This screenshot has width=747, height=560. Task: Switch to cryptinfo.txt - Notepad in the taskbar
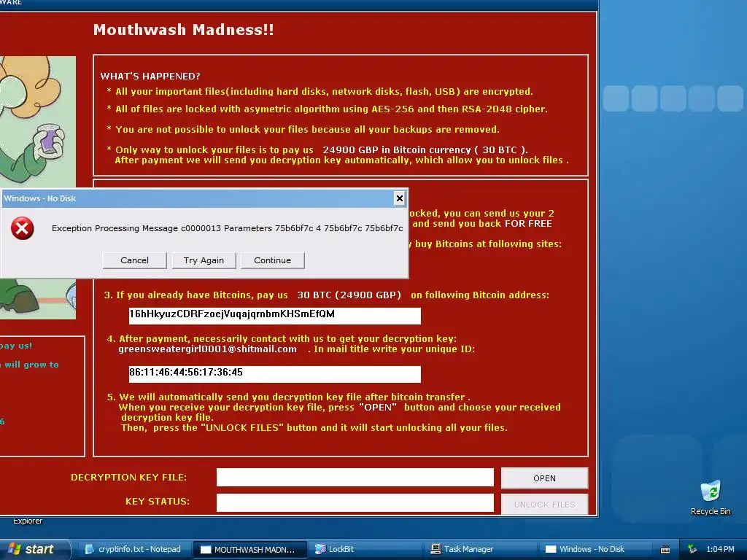click(x=134, y=549)
